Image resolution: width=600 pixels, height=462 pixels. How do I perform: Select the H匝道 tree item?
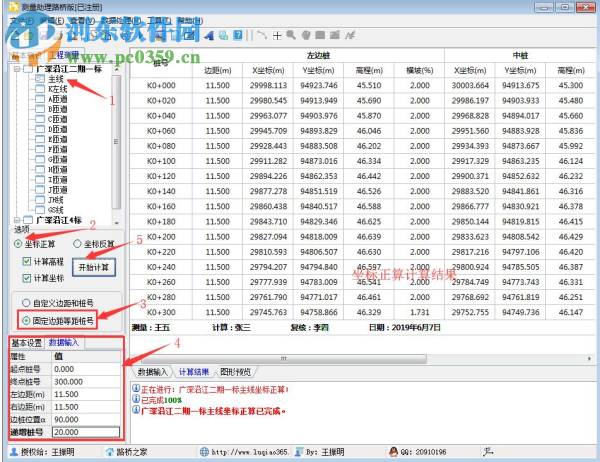click(57, 170)
